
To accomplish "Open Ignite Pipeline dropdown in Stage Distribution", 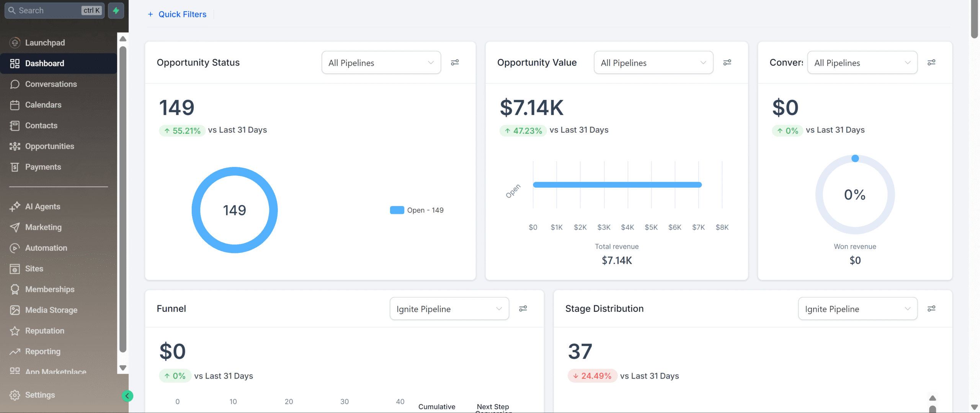I will tap(857, 309).
